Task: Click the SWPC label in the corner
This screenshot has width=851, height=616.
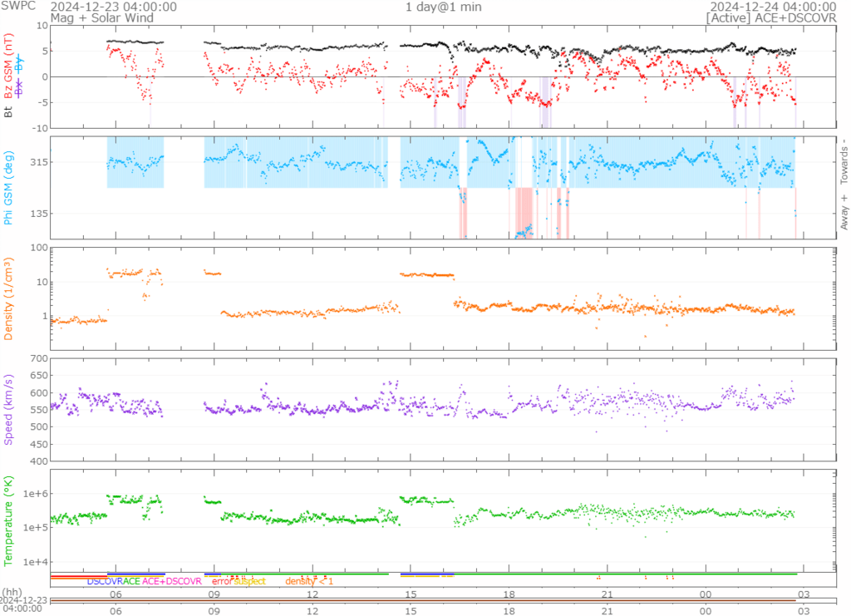Action: (17, 7)
